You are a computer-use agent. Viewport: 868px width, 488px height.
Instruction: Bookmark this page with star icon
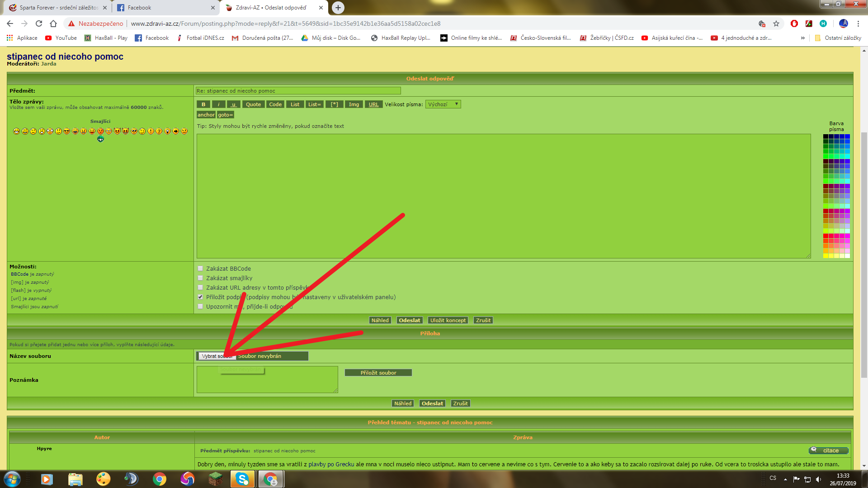(776, 23)
